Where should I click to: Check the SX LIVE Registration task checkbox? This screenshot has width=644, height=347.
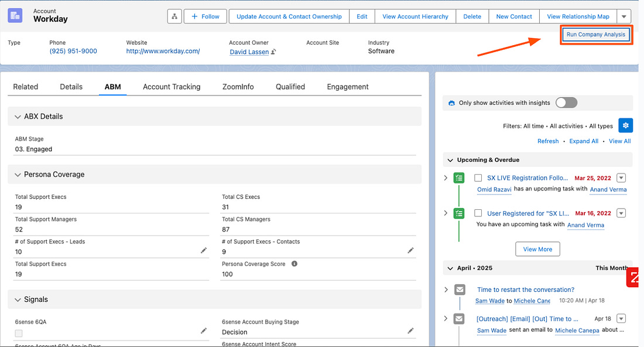pyautogui.click(x=478, y=178)
